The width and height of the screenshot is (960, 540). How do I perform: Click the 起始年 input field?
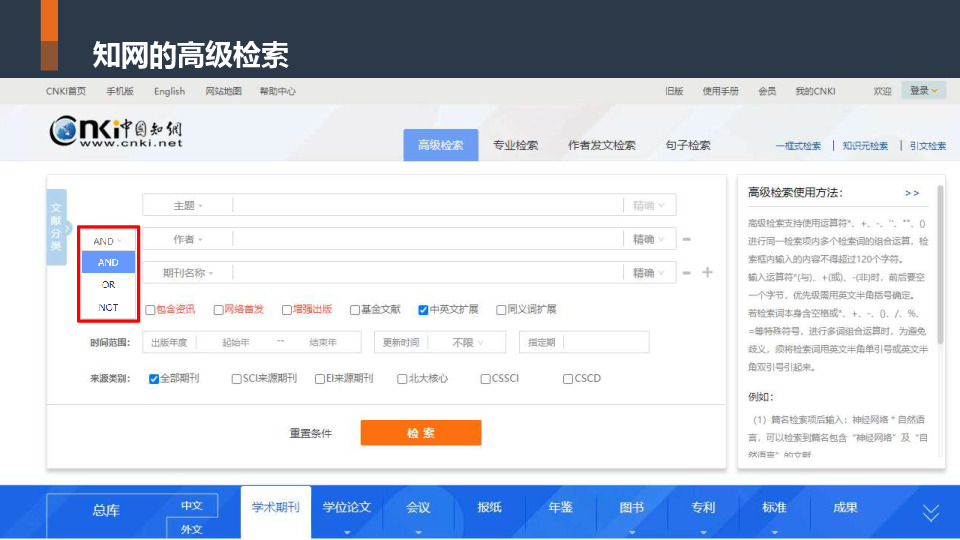point(236,343)
